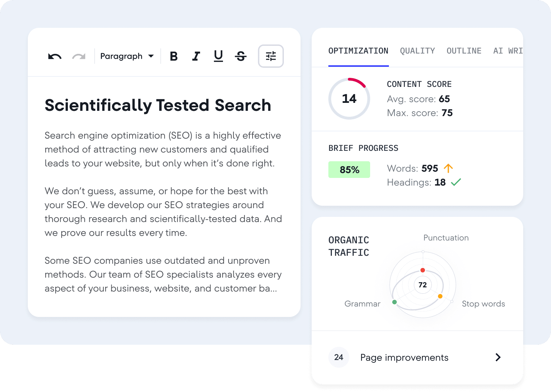Click the BRIEF PROGRESS heading
The width and height of the screenshot is (551, 392).
coord(364,148)
